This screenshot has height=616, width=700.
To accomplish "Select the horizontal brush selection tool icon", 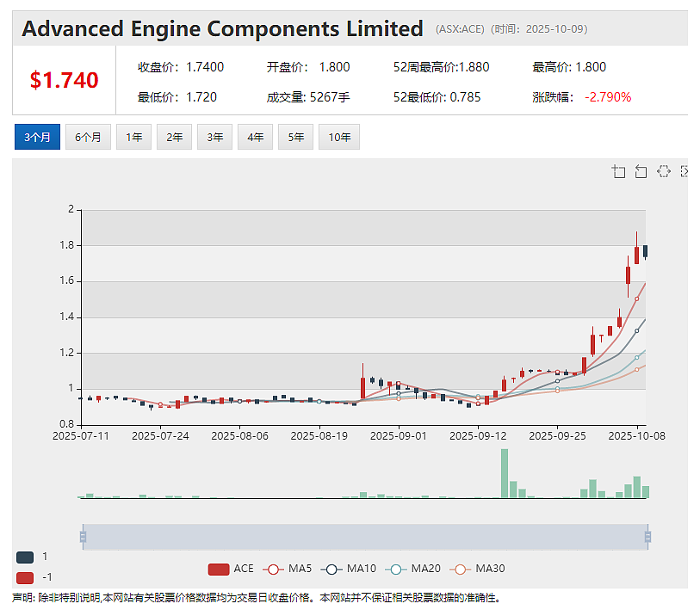I will pyautogui.click(x=663, y=171).
